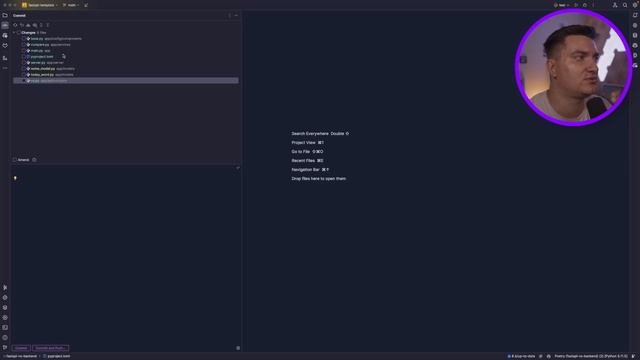
Task: Click project root breadcrumb in status bar
Action: click(x=20, y=356)
